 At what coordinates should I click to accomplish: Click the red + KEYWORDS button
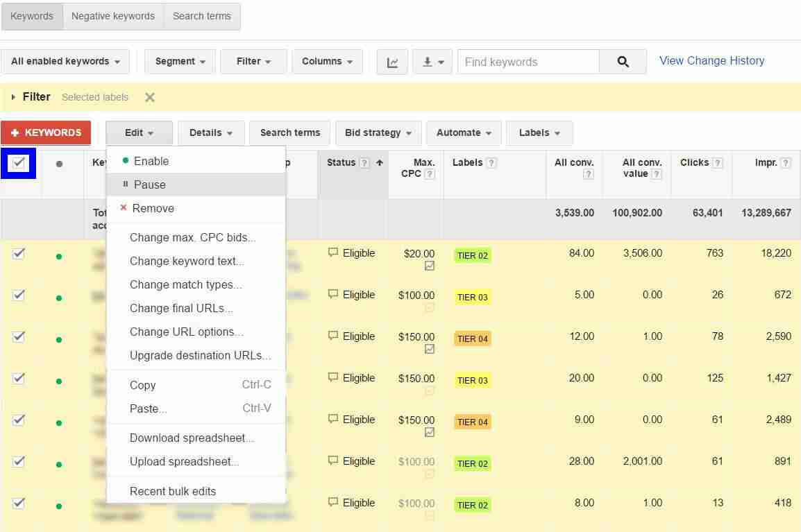(46, 132)
